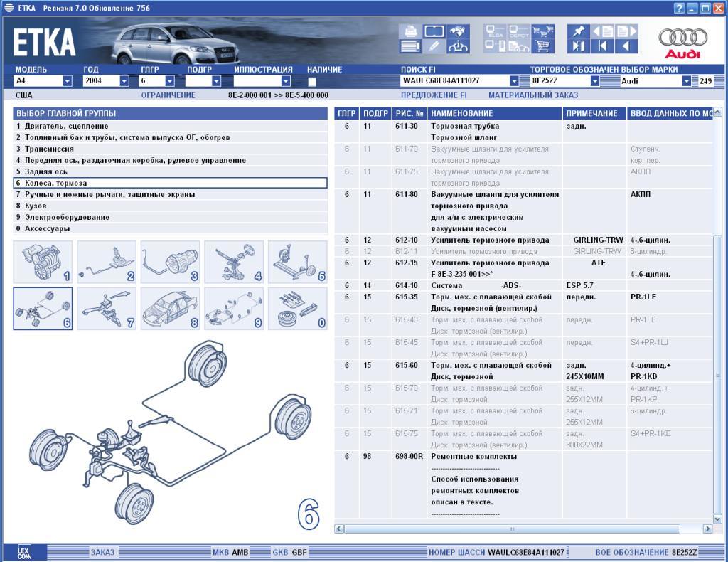Click the Ограничение link
This screenshot has height=562, width=728.
[168, 95]
